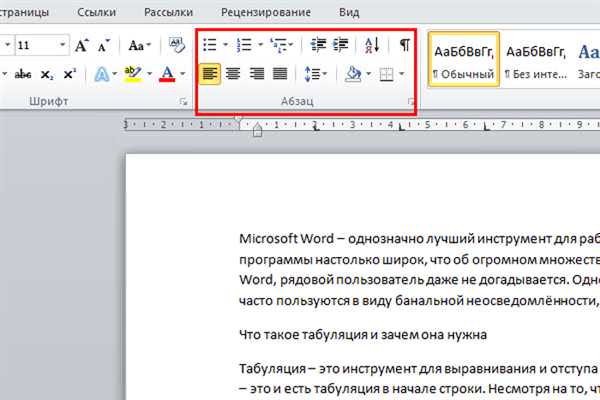600x400 pixels.
Task: Click the paragraph starting 'Microsoft Word'
Action: 419,270
